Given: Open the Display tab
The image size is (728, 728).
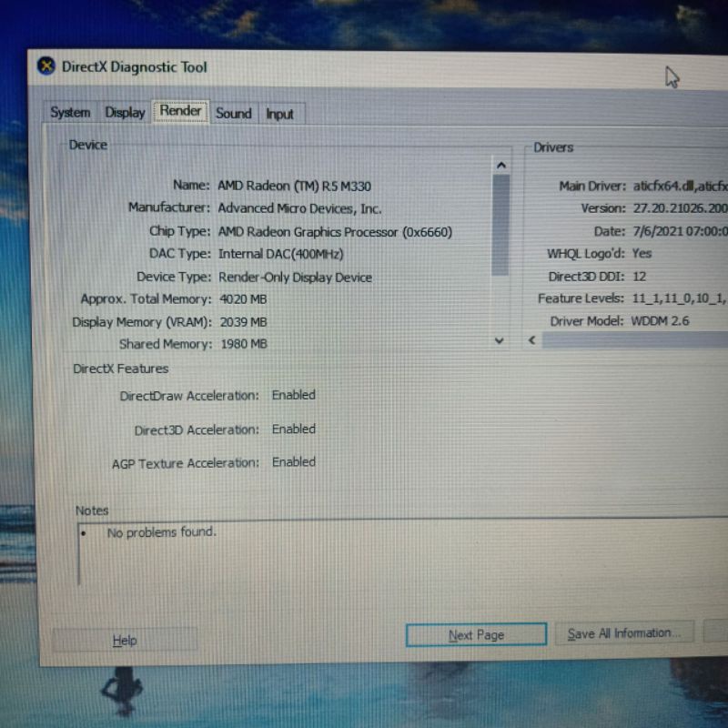Looking at the screenshot, I should (x=125, y=113).
